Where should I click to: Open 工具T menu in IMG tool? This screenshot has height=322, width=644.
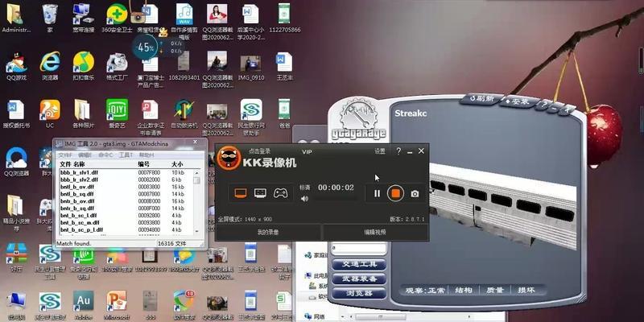(x=126, y=155)
